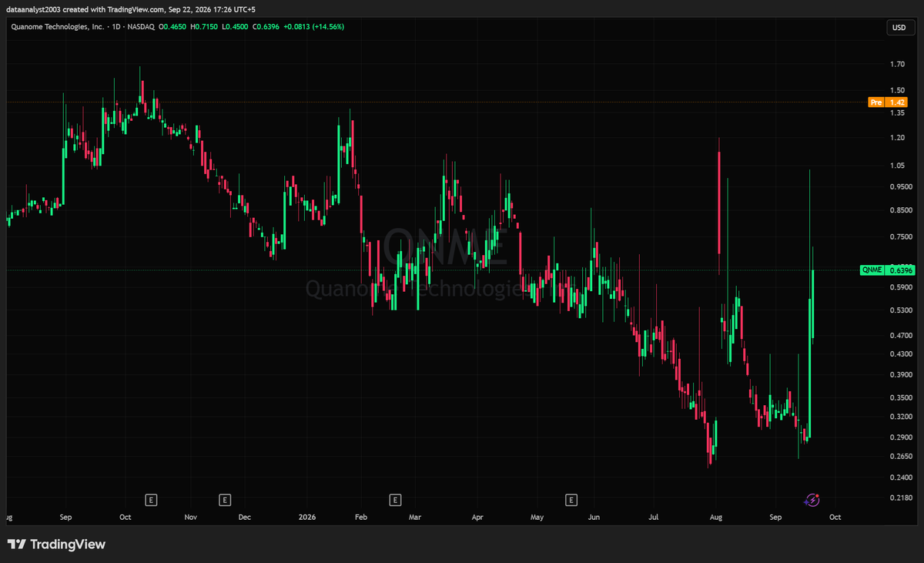Image resolution: width=924 pixels, height=563 pixels.
Task: Click the 0.4700 price axis label
Action: [900, 336]
